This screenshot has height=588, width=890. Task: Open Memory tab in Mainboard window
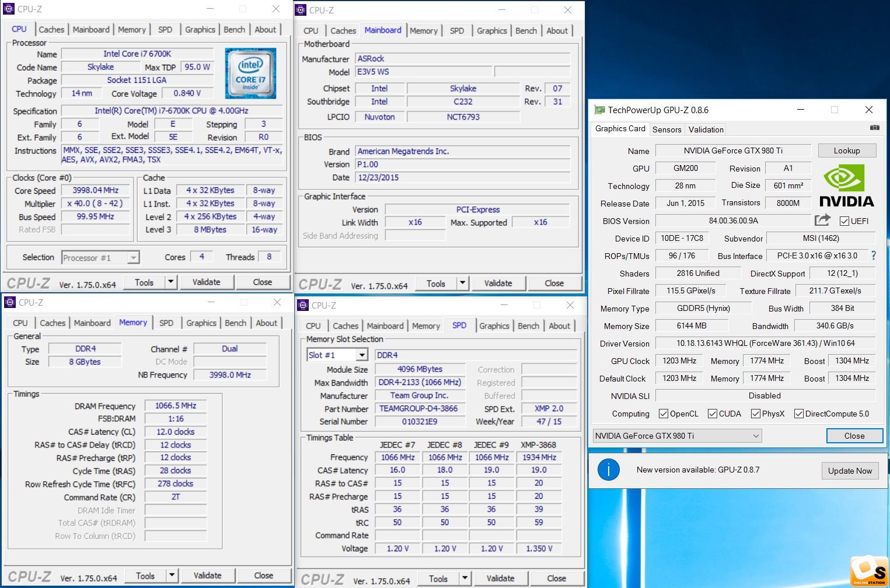[x=424, y=30]
